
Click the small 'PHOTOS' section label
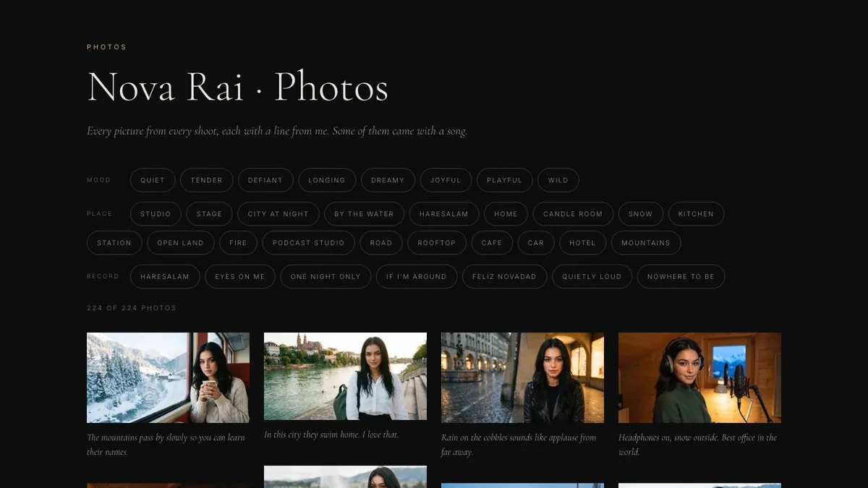tap(106, 47)
